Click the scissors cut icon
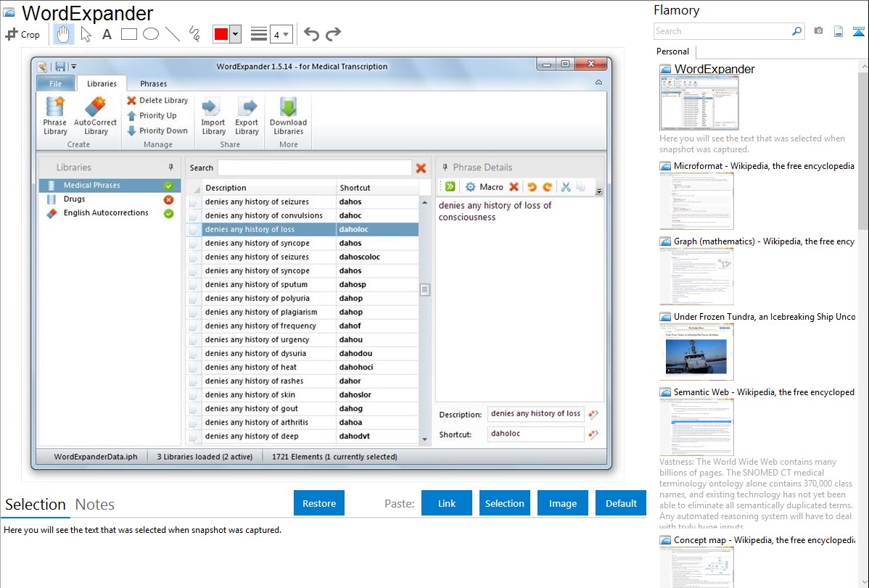This screenshot has height=588, width=869. coord(565,187)
